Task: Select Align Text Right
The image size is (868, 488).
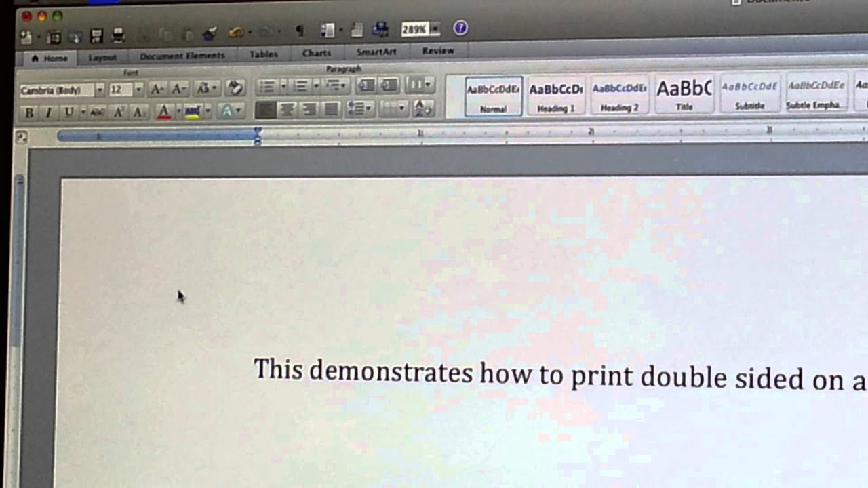Action: tap(309, 108)
